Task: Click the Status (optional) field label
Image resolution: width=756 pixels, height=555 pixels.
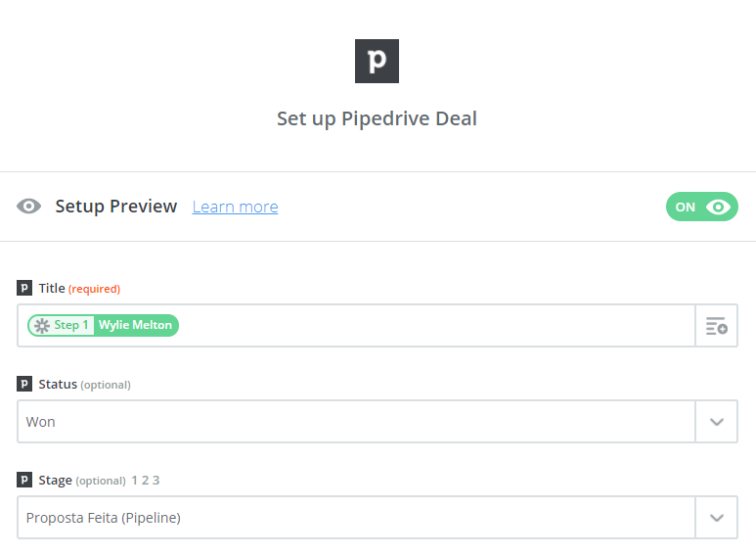Action: click(x=84, y=385)
